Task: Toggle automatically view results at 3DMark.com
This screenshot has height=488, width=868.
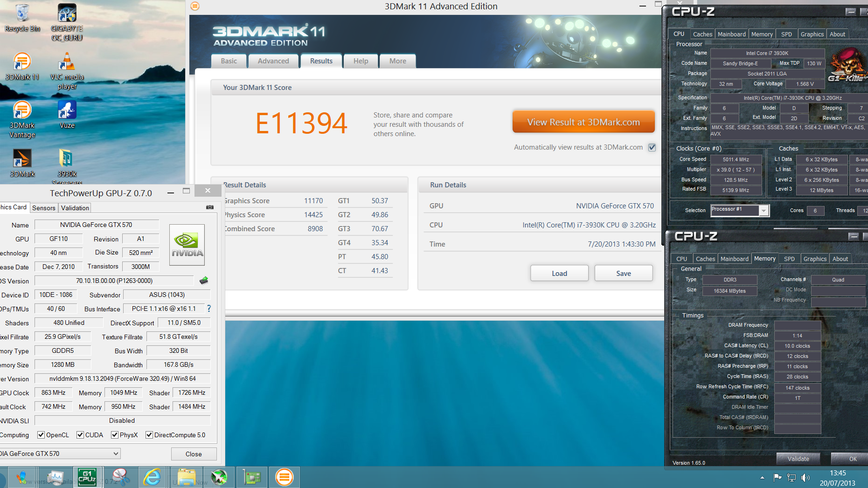Action: click(652, 147)
